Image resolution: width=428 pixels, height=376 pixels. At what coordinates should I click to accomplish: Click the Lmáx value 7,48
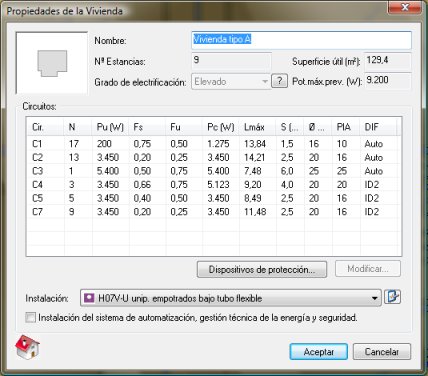point(253,171)
